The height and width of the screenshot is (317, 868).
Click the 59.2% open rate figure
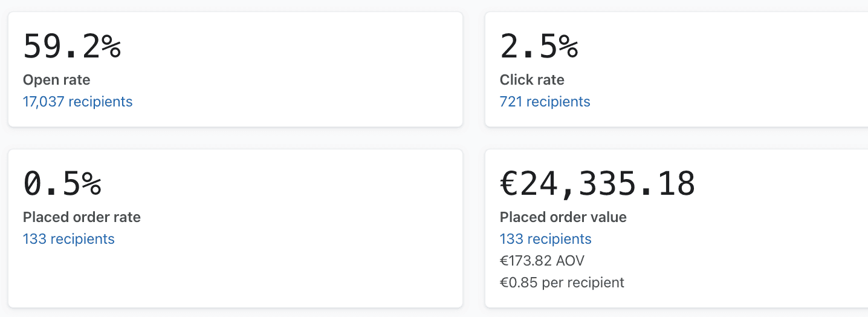click(x=72, y=47)
